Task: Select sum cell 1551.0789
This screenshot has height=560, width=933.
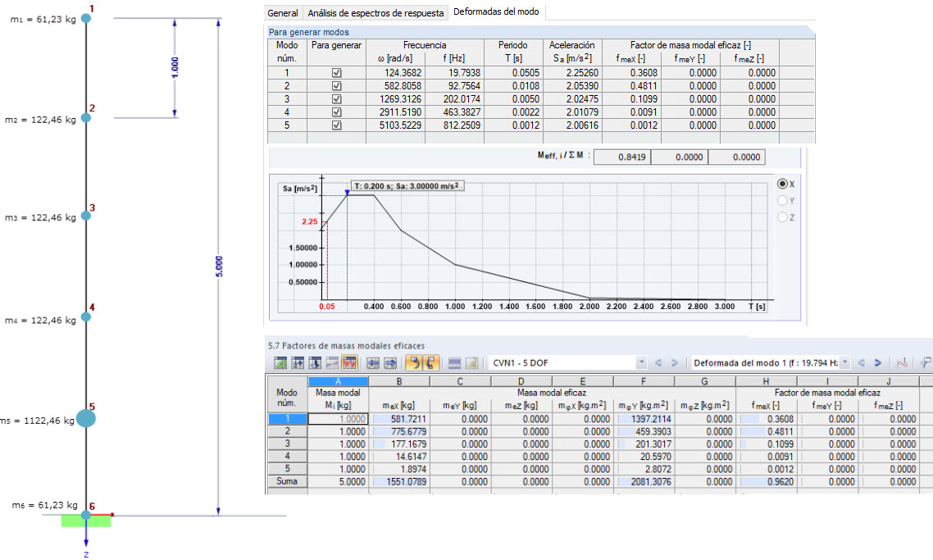Action: 399,481
